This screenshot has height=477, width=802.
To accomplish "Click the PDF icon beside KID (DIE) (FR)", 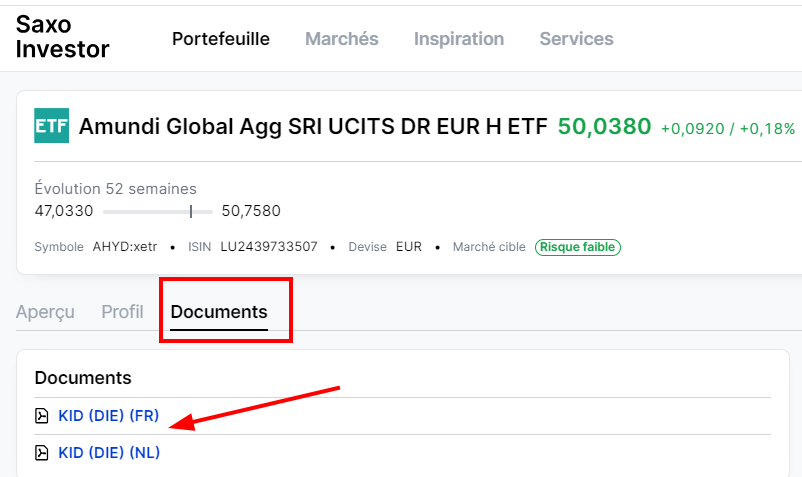I will tap(42, 416).
